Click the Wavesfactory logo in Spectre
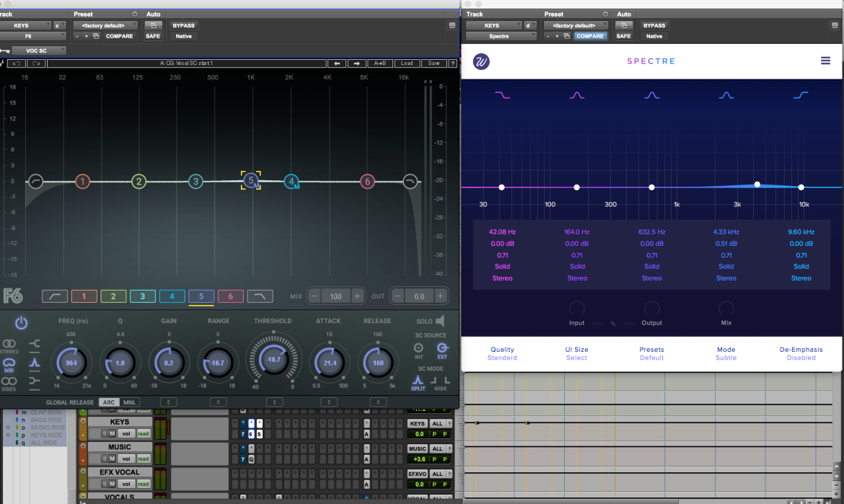The image size is (844, 504). 481,61
